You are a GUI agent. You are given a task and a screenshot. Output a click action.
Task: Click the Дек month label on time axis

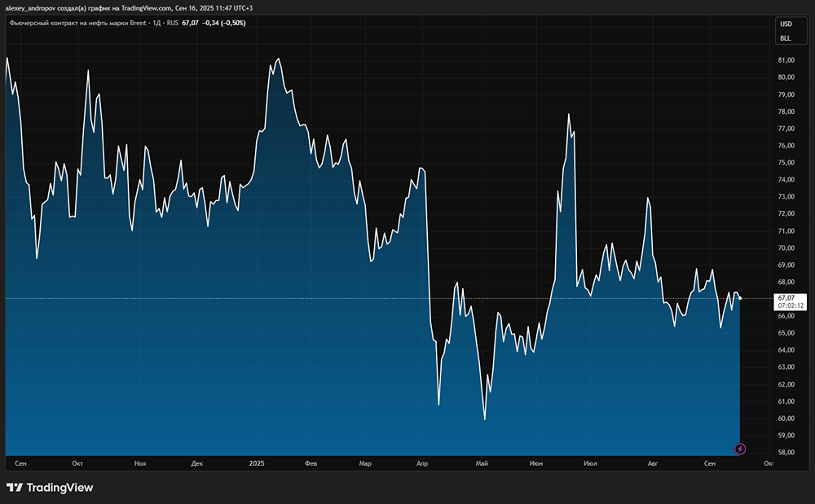(x=196, y=463)
